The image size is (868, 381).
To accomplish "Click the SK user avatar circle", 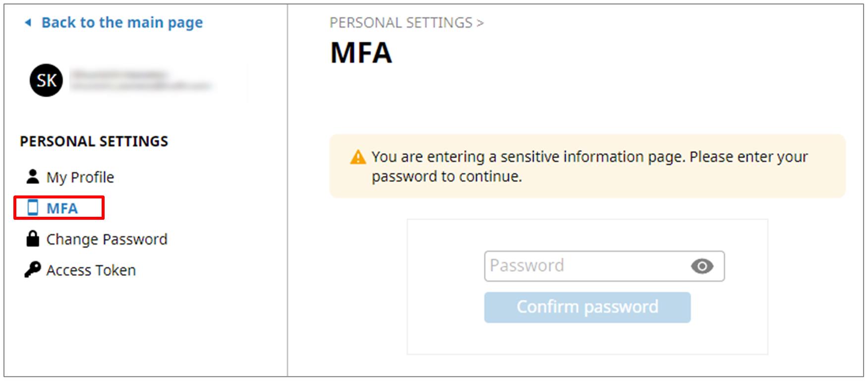I will [46, 80].
